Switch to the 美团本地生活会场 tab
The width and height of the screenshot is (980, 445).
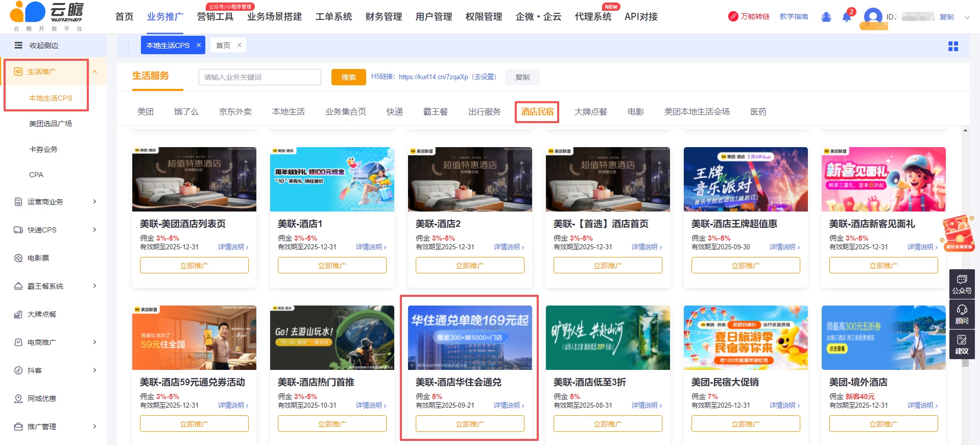[x=697, y=112]
